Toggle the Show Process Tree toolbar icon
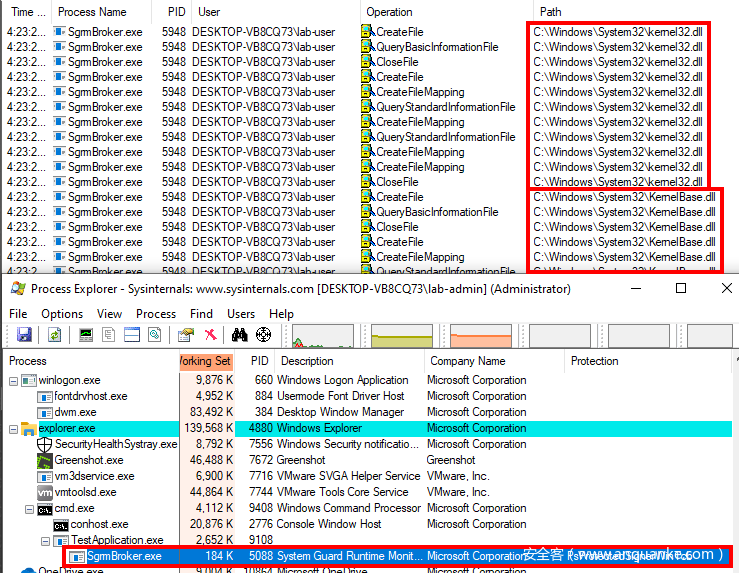Viewport: 739px width, 573px height. pos(108,335)
